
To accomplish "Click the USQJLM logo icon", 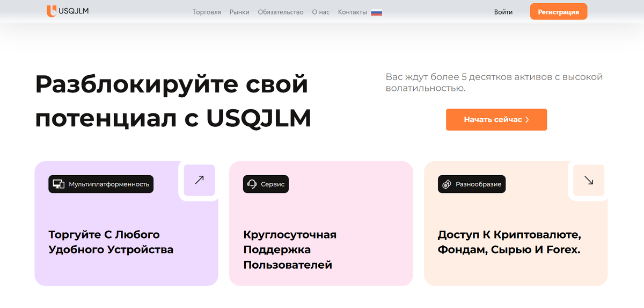I will [52, 11].
